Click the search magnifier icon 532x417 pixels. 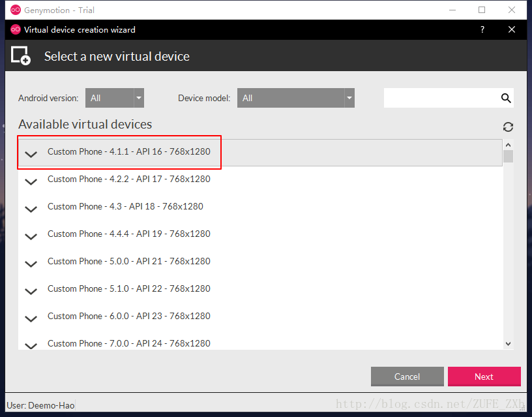pos(506,98)
